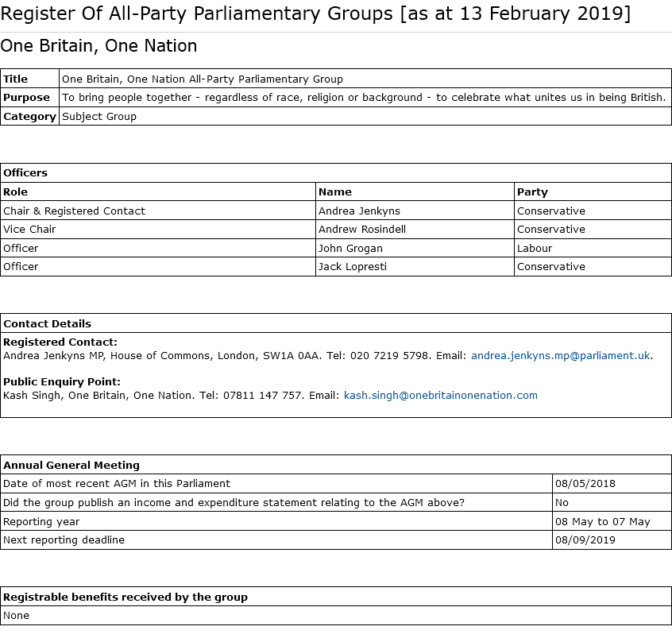Screen dimensions: 672x638
Task: Click the 'Registered Contact:' label
Action: [60, 342]
